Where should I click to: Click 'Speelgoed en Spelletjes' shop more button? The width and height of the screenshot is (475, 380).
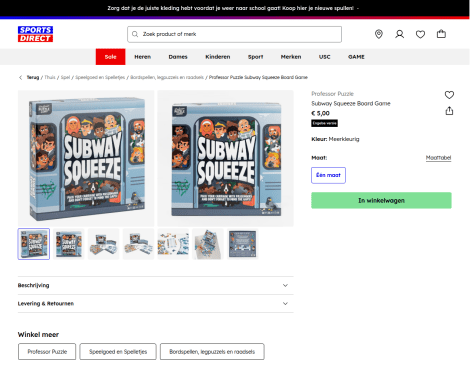[118, 352]
